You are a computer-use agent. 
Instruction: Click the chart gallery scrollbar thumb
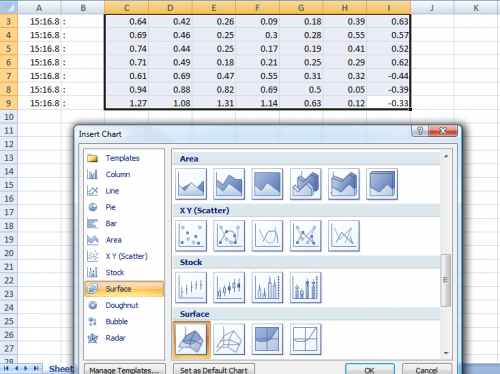click(446, 280)
